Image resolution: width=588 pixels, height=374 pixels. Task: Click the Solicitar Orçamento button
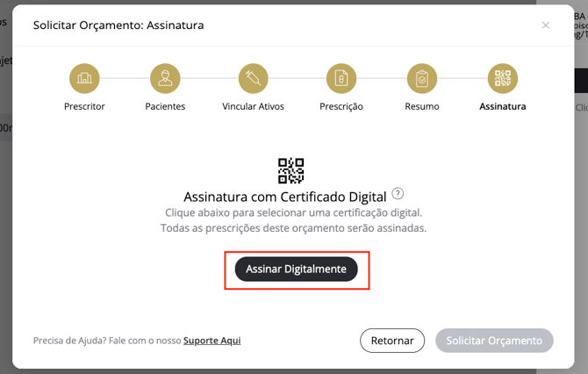click(x=494, y=341)
